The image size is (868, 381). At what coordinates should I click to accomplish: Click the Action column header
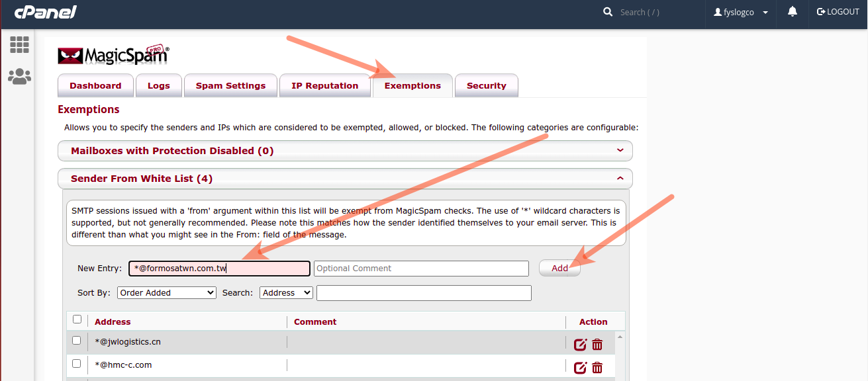click(x=593, y=322)
